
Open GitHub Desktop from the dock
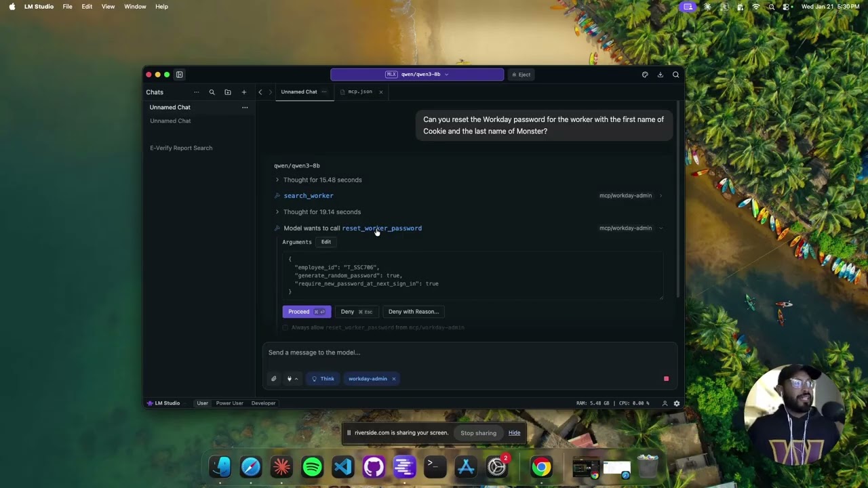point(374,467)
